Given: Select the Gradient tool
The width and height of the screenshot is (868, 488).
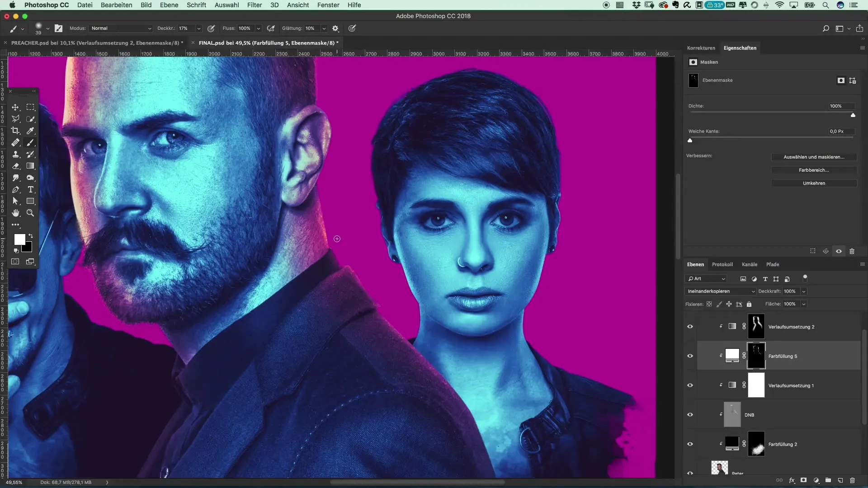Looking at the screenshot, I should tap(30, 166).
